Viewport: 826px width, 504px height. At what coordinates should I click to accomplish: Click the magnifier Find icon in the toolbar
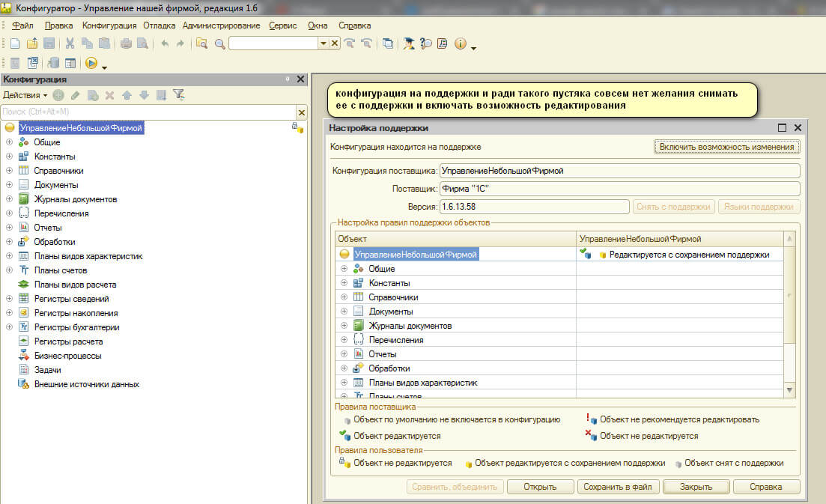(x=219, y=43)
